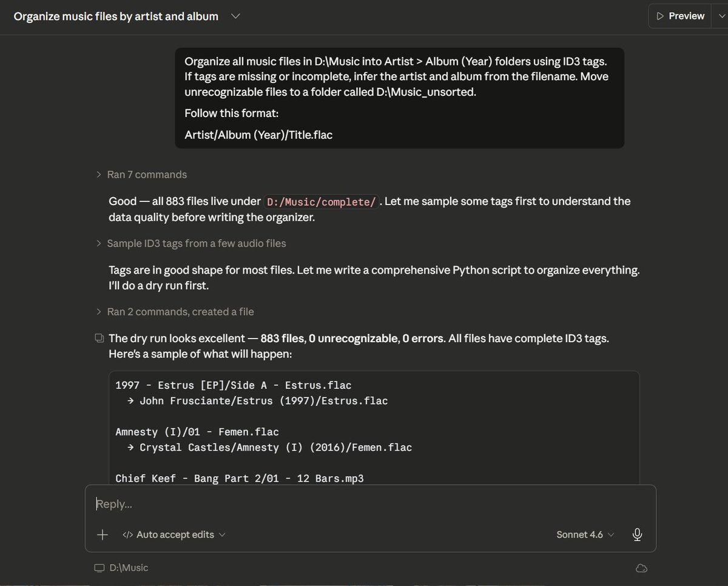Expand 'Sample ID3 tags from a few audio files'
This screenshot has width=728, height=586.
coord(190,243)
